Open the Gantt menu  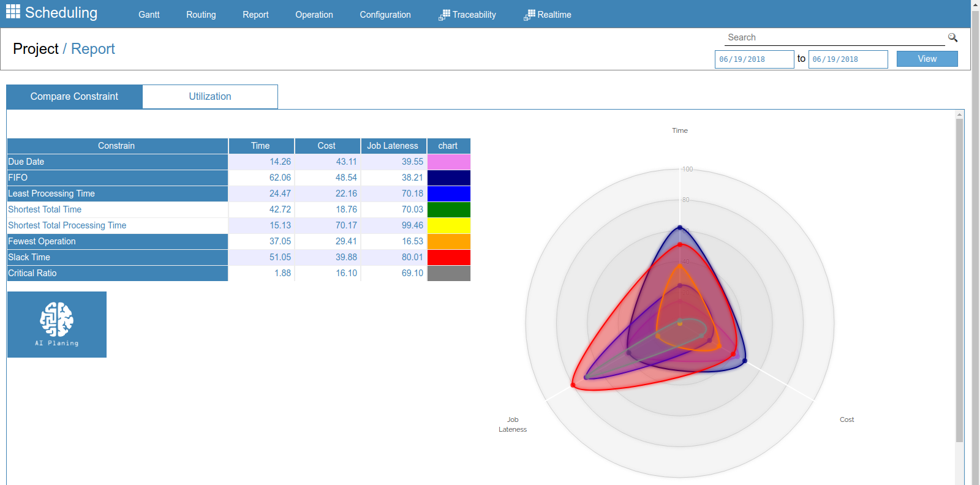pos(149,15)
